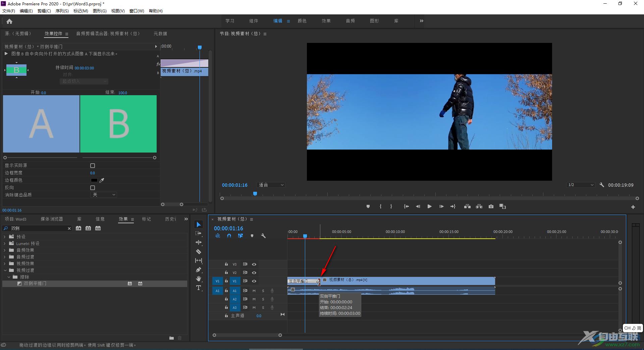Image resolution: width=644 pixels, height=350 pixels.
Task: Open the 窗口(W) menu
Action: [137, 11]
